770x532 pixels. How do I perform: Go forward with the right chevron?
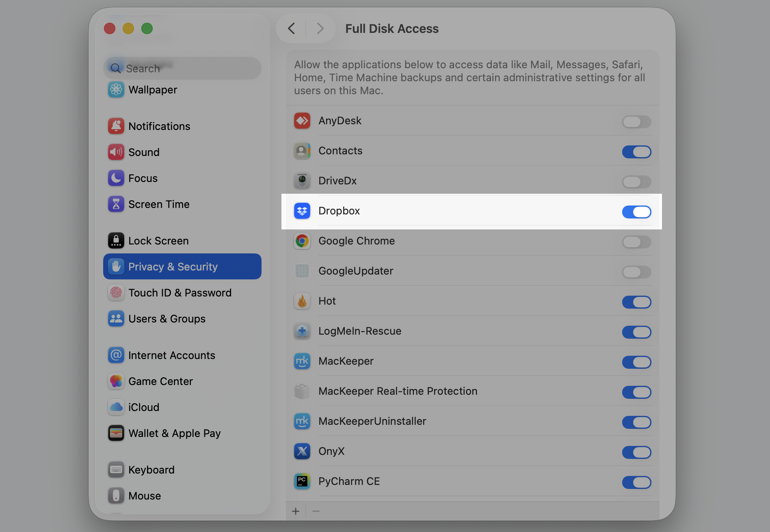pyautogui.click(x=320, y=28)
